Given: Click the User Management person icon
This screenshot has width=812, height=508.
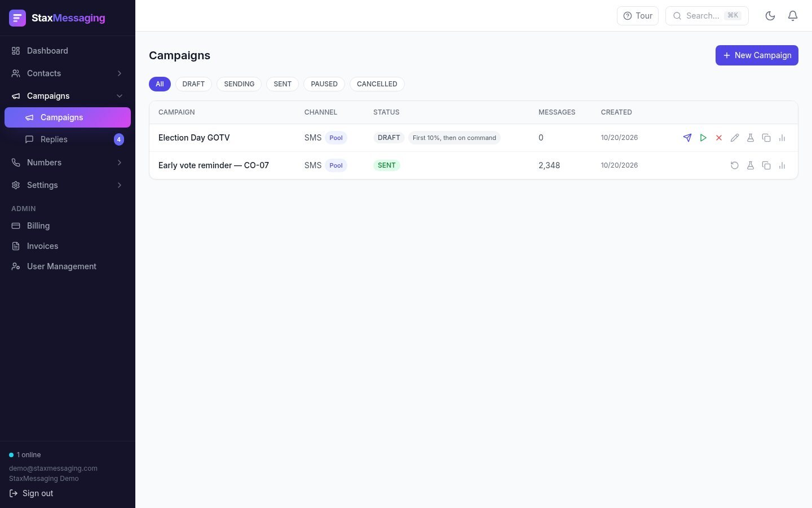Looking at the screenshot, I should (x=16, y=266).
